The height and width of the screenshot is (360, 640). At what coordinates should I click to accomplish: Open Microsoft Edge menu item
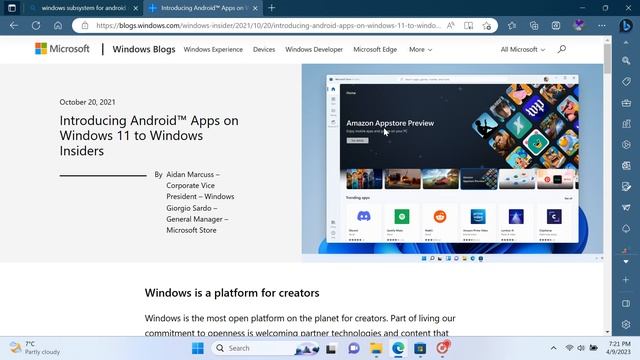[375, 49]
